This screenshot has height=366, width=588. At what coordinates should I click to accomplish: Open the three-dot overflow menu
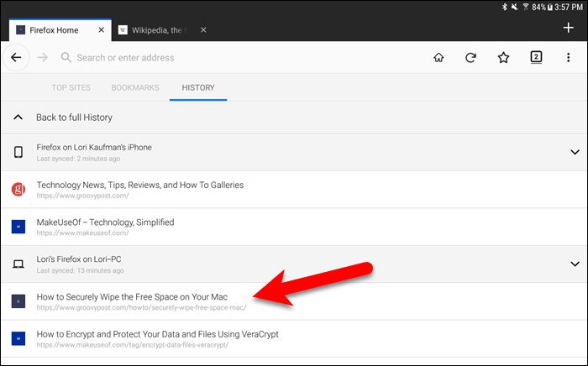point(568,57)
